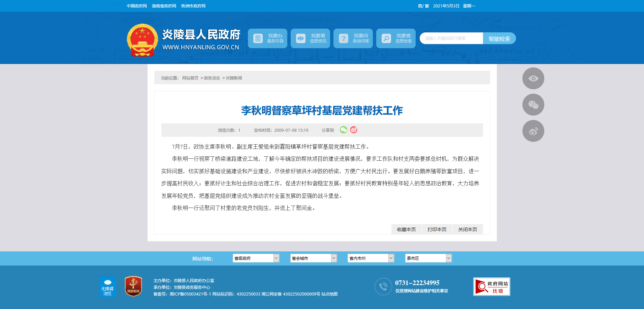Screen dimensions: 644x309
Task: Open the gray WeChat floating sidebar button
Action: point(533,105)
